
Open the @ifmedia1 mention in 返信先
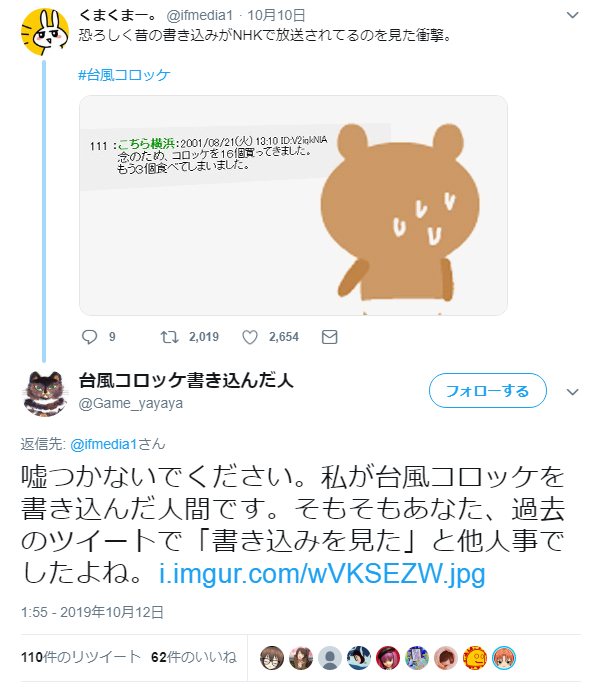[x=104, y=444]
